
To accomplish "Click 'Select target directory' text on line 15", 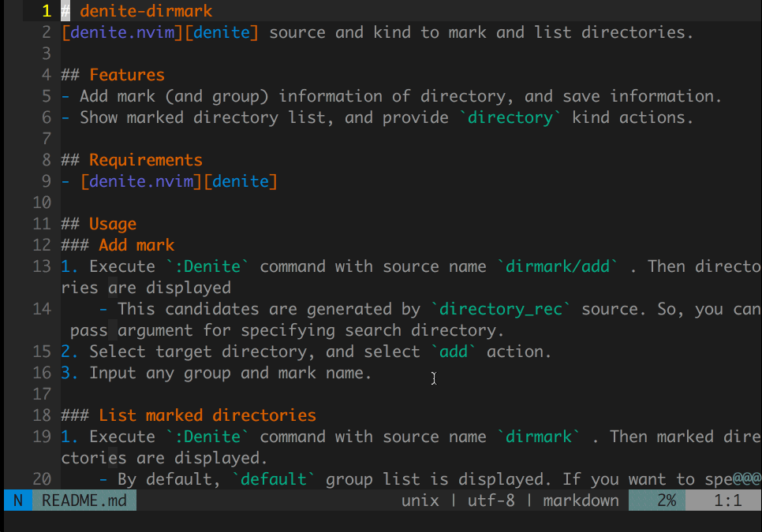I will point(198,352).
